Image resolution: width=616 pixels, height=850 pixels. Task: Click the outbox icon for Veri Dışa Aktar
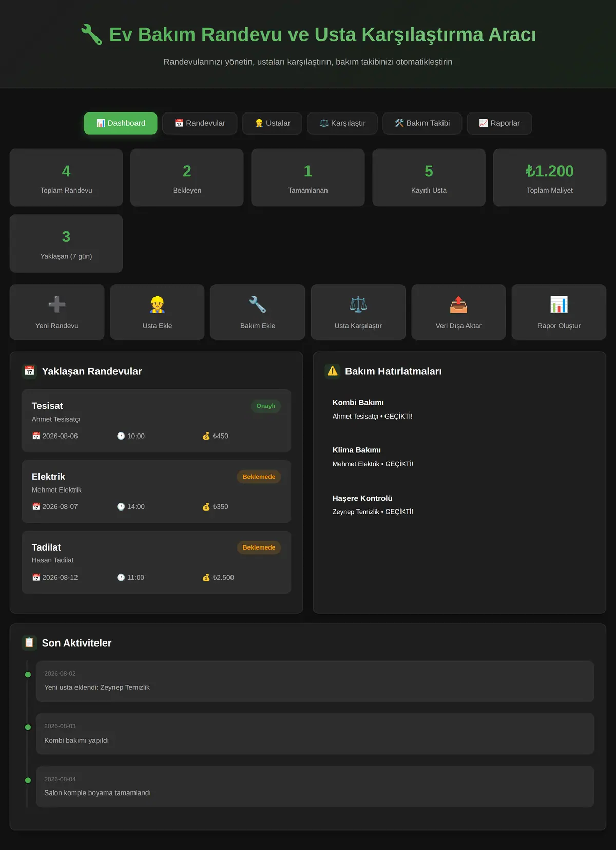[458, 305]
